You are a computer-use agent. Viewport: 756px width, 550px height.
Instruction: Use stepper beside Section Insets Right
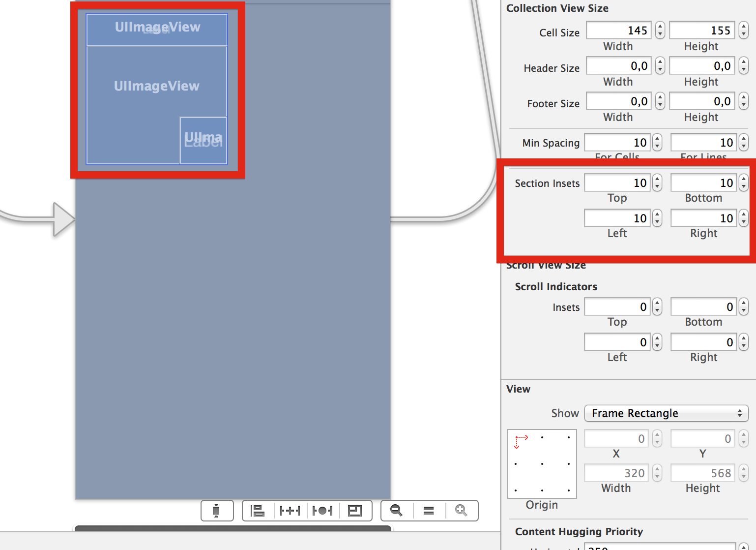744,218
